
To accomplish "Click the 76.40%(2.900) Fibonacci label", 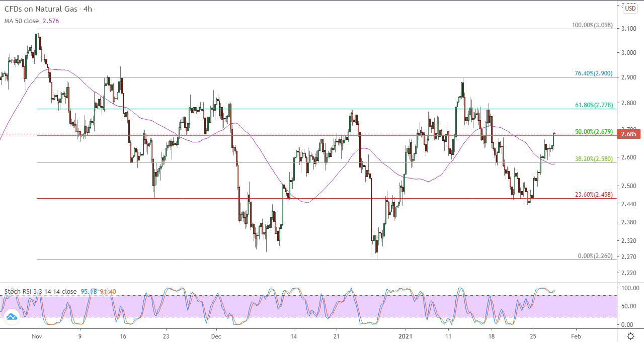I will click(x=594, y=73).
